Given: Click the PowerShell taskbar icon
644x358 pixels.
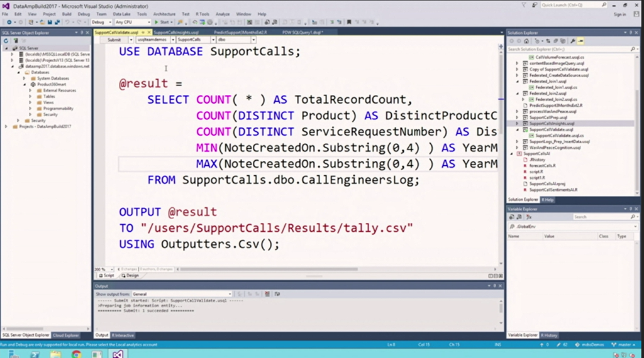Looking at the screenshot, I should pos(35,354).
